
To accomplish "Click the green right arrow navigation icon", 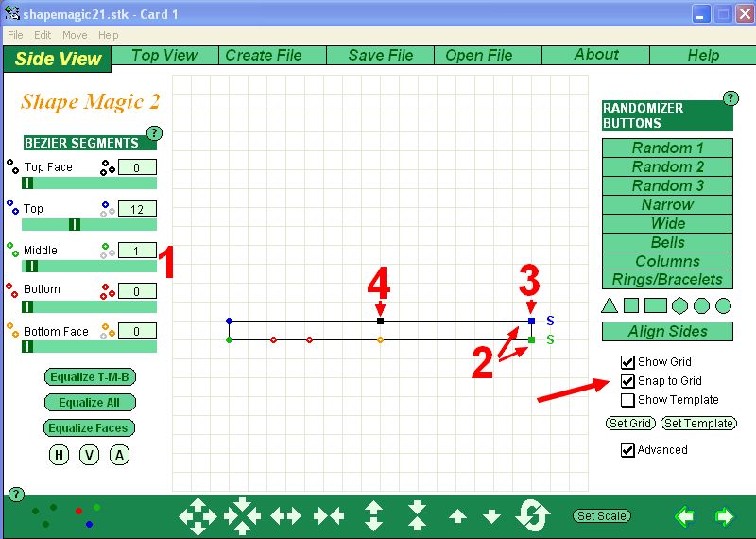I will click(724, 517).
